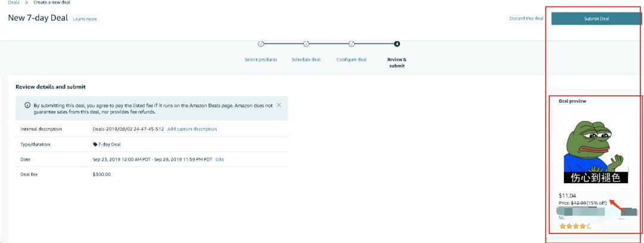
Task: Open the Learn more link
Action: tap(85, 19)
